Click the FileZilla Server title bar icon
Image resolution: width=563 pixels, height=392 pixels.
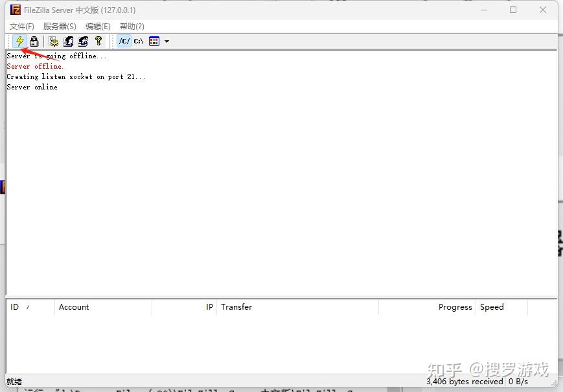coord(16,10)
